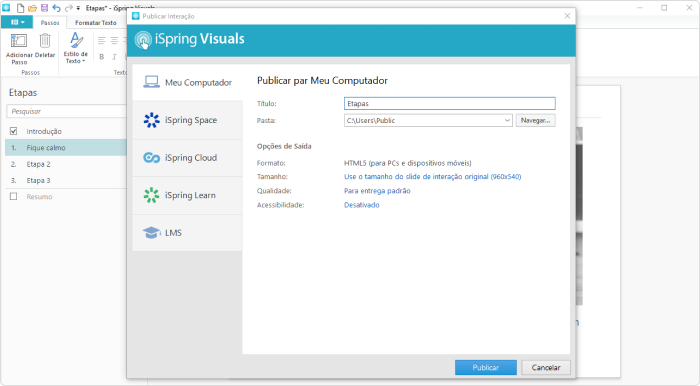Click Adicionar Passo in the ribbon
Screen dimensions: 700x386
[x=19, y=49]
